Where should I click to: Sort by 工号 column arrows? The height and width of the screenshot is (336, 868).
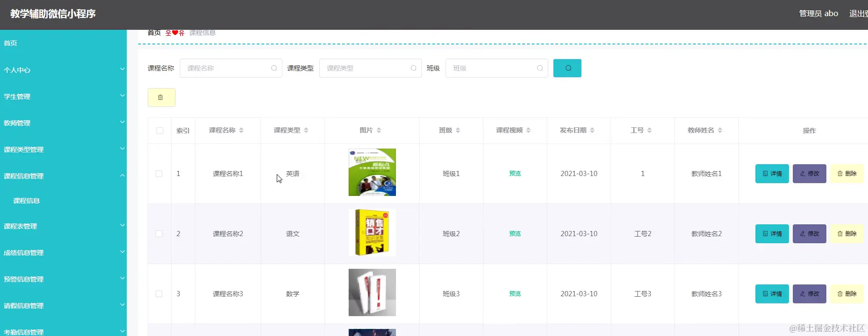point(649,130)
